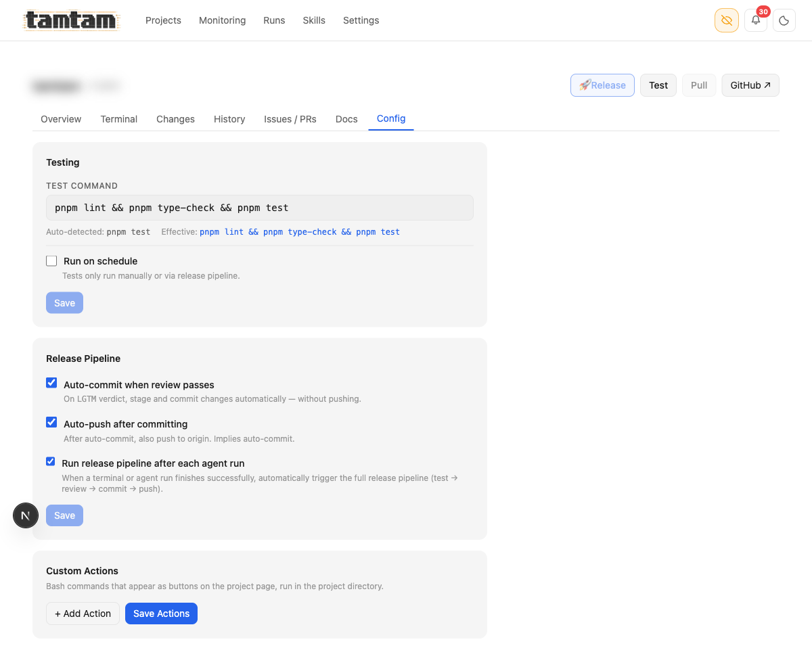Switch to the Issues / PRs tab

[290, 119]
